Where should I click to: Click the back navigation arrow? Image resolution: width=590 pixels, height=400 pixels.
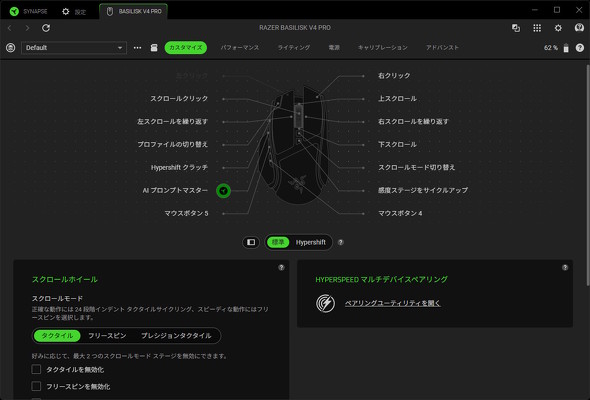10,28
